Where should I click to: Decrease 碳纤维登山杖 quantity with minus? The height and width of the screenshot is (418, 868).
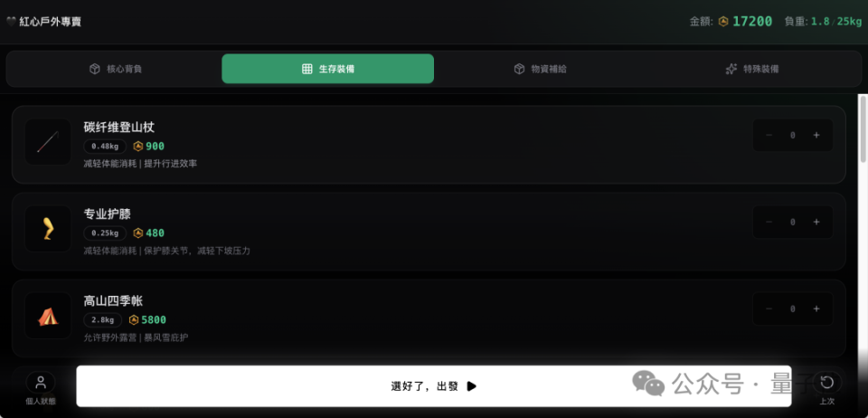[769, 135]
